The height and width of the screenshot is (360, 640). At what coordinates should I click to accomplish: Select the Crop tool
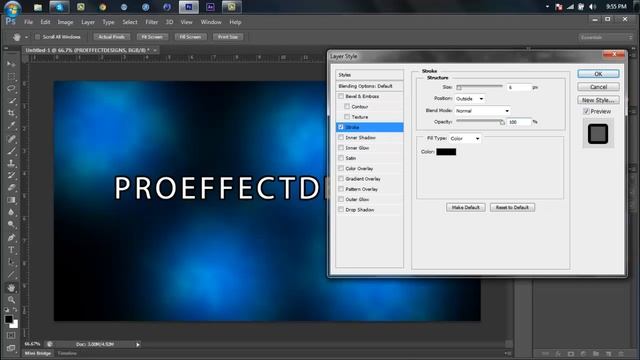[11, 113]
